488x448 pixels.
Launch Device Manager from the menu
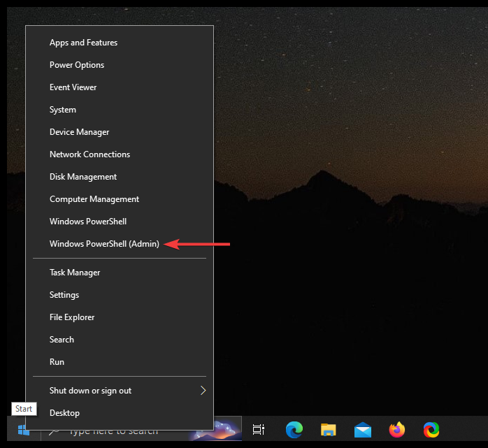120,132
